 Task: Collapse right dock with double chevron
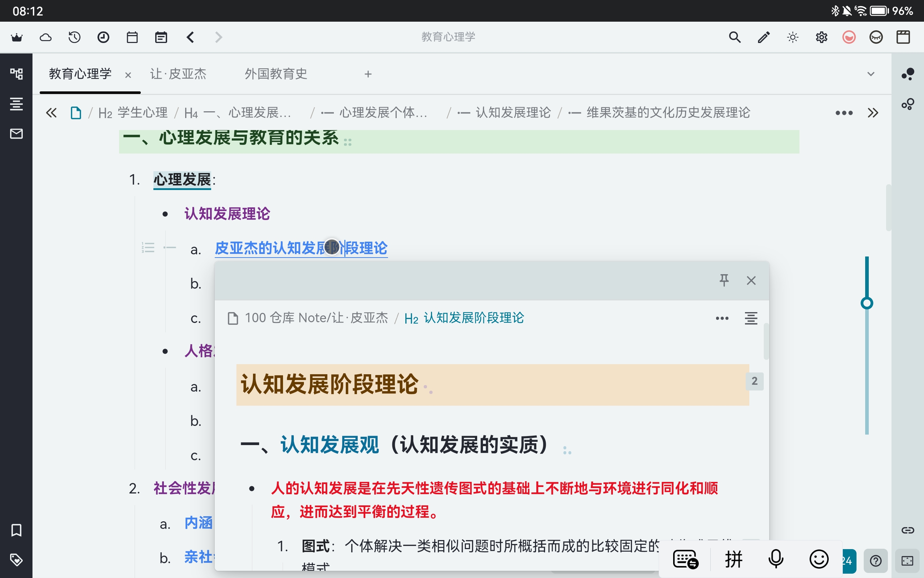pyautogui.click(x=873, y=113)
